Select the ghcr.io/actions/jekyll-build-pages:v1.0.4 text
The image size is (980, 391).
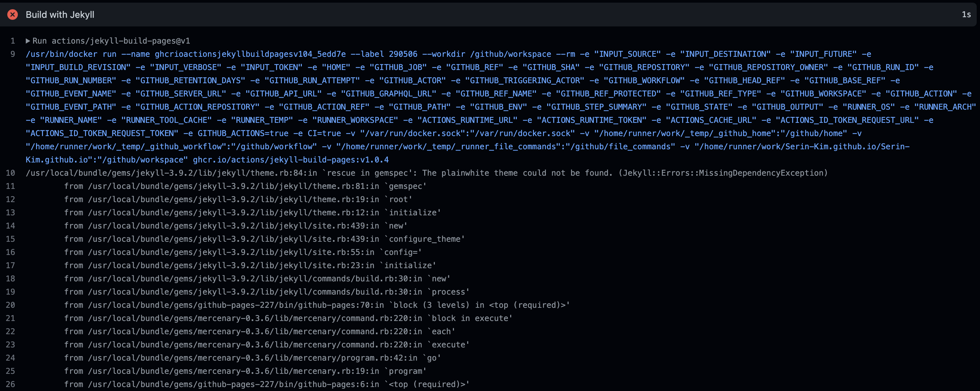[291, 160]
